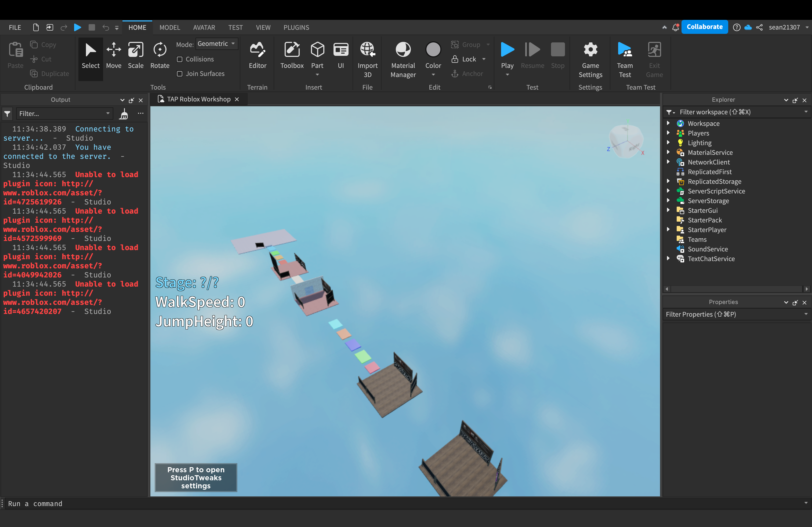Viewport: 812px width, 527px height.
Task: Expand the Workspace tree item
Action: (x=670, y=123)
